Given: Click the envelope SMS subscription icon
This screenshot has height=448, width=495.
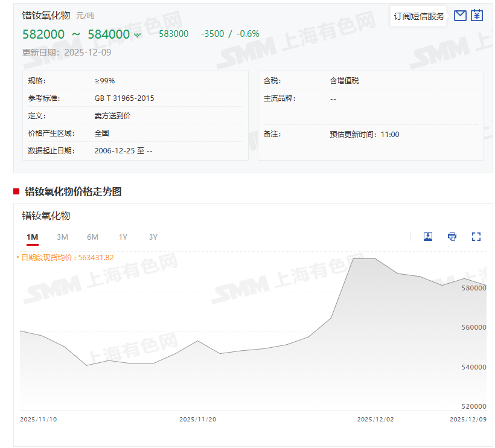Looking at the screenshot, I should tap(460, 16).
